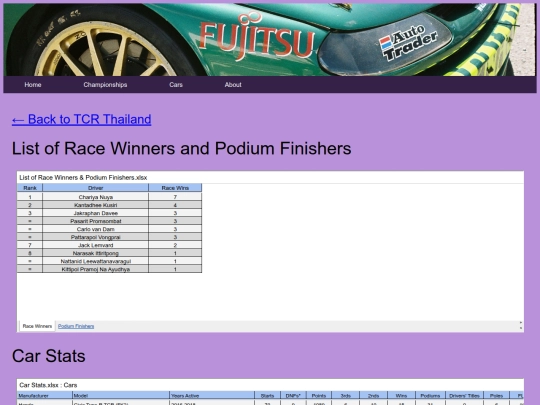
Task: Open the Championships menu item
Action: 105,85
